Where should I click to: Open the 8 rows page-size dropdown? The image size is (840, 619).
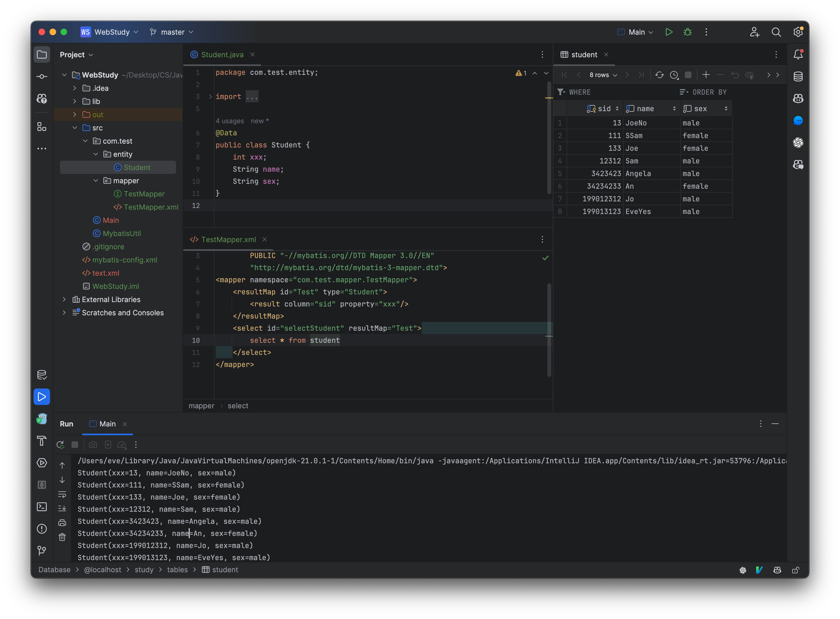click(602, 75)
